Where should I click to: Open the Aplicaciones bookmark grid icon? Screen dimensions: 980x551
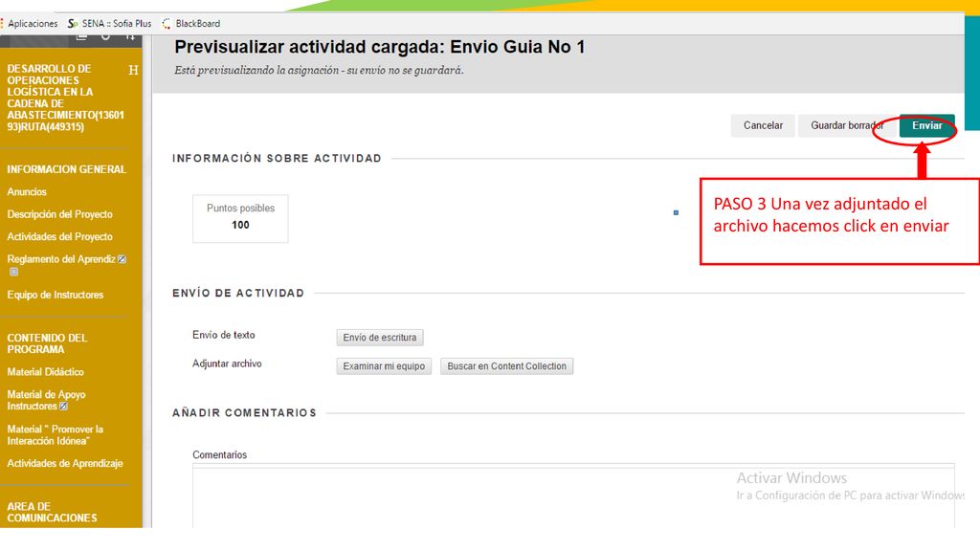pyautogui.click(x=3, y=23)
